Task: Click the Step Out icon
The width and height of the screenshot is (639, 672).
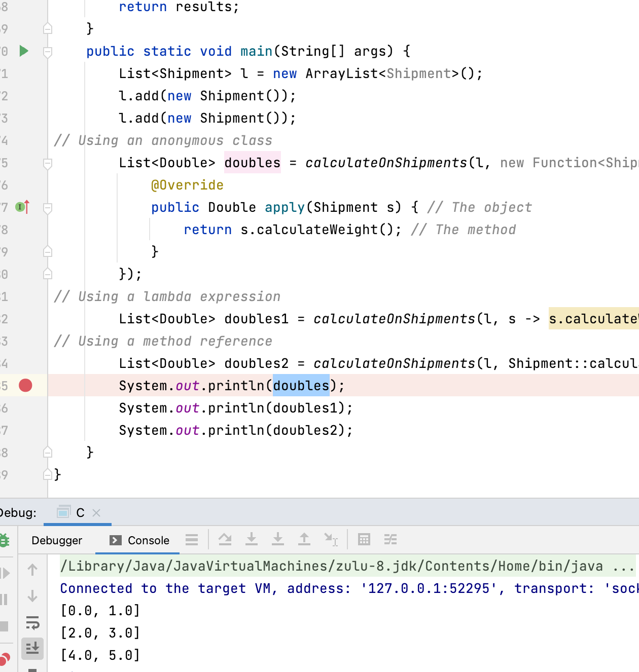Action: click(304, 540)
